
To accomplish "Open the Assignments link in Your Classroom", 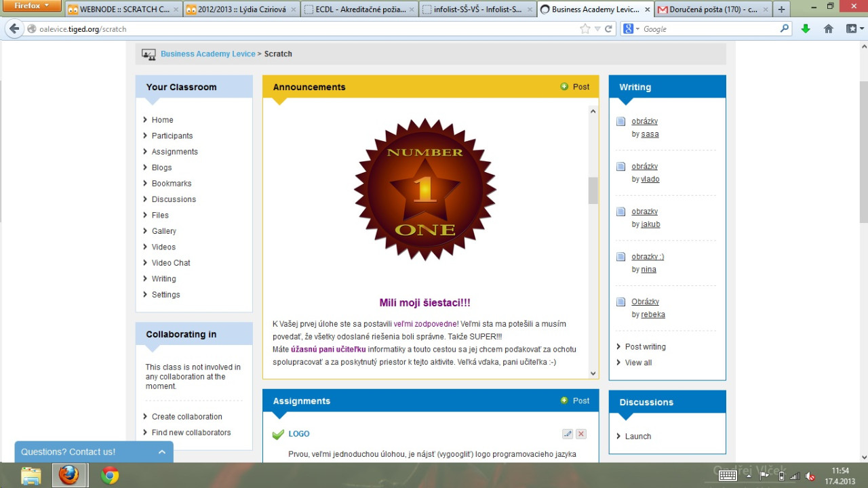I will pyautogui.click(x=174, y=152).
